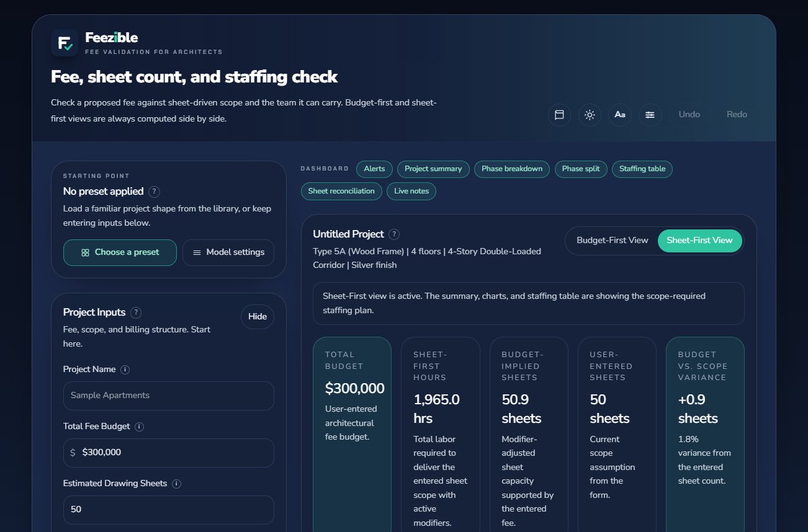This screenshot has height=532, width=808.
Task: Go to the Phase breakdown section
Action: (512, 169)
